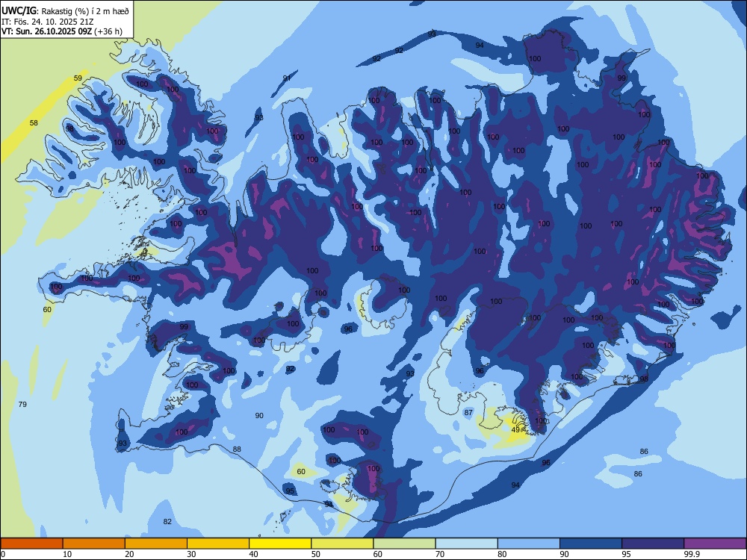
Task: Click the '90' humidity value on the map
Action: pyautogui.click(x=259, y=415)
